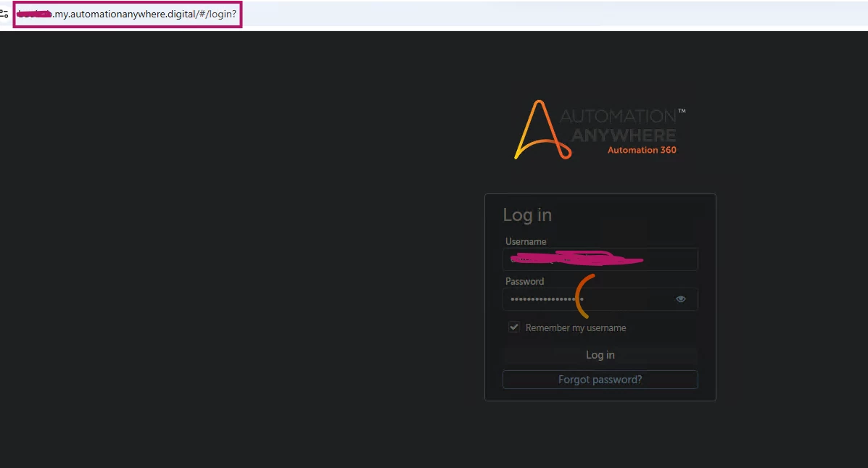Click the site settings icon in address bar
868x468 pixels.
[4, 14]
